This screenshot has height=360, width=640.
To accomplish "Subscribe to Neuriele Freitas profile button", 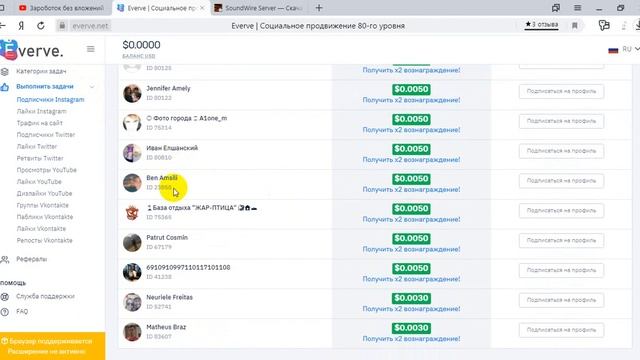I will coord(561,300).
